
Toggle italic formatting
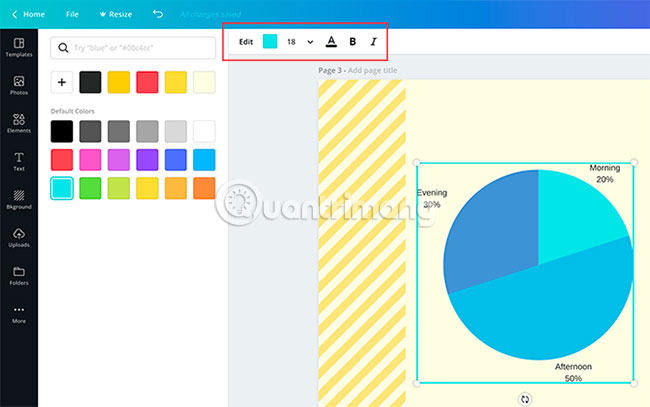pos(373,41)
